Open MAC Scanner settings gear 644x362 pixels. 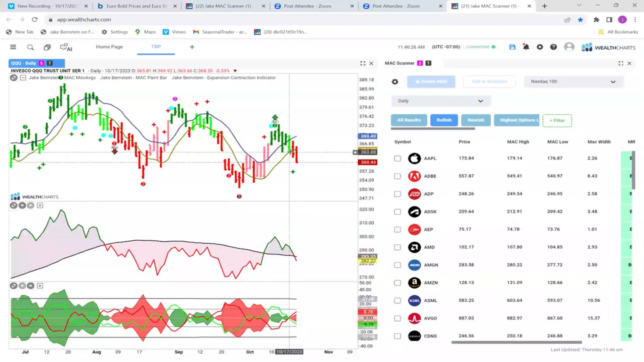pos(395,82)
